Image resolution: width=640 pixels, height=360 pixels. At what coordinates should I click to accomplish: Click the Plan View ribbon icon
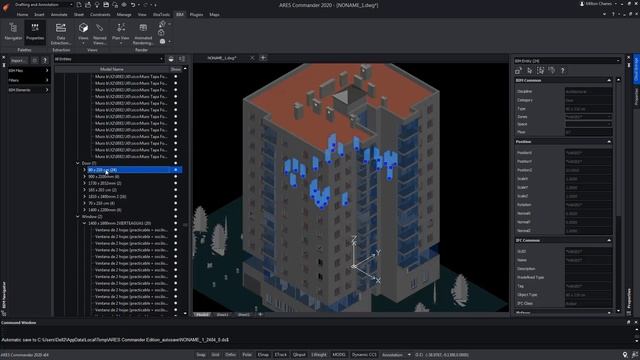[121, 32]
